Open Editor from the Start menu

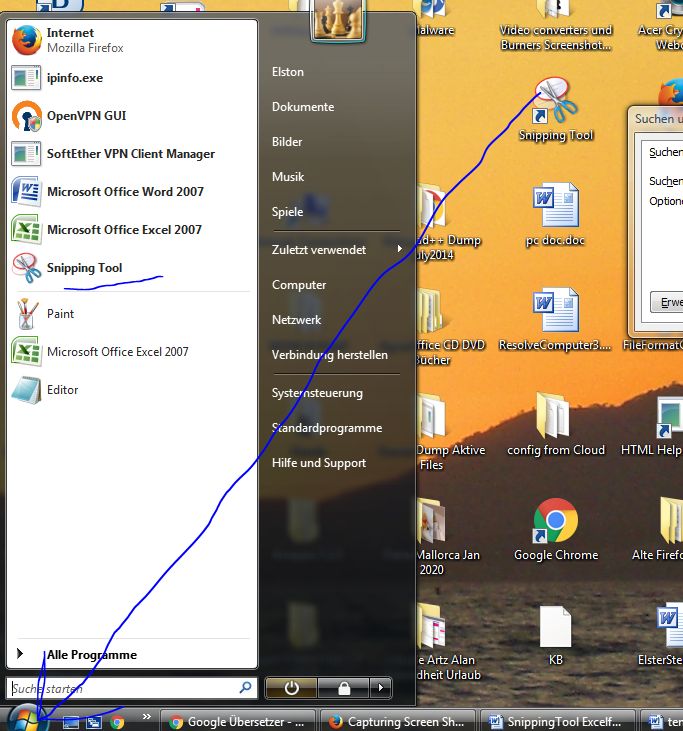[132, 390]
